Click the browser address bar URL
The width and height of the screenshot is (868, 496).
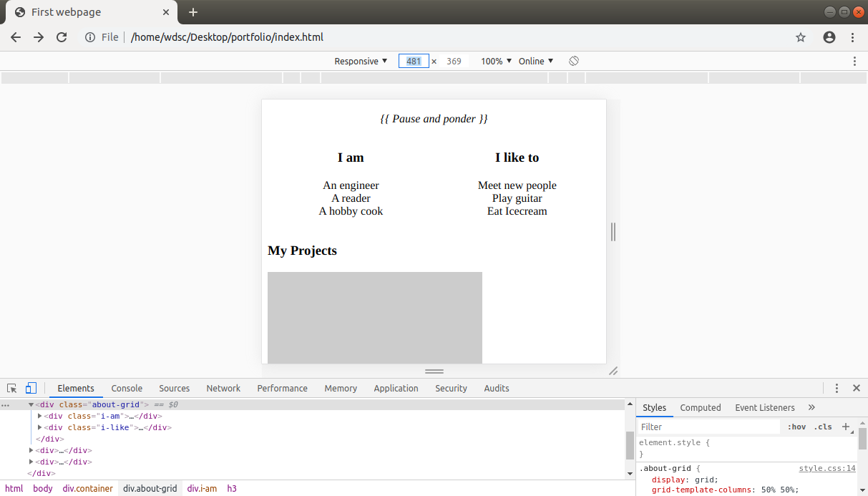pos(228,37)
